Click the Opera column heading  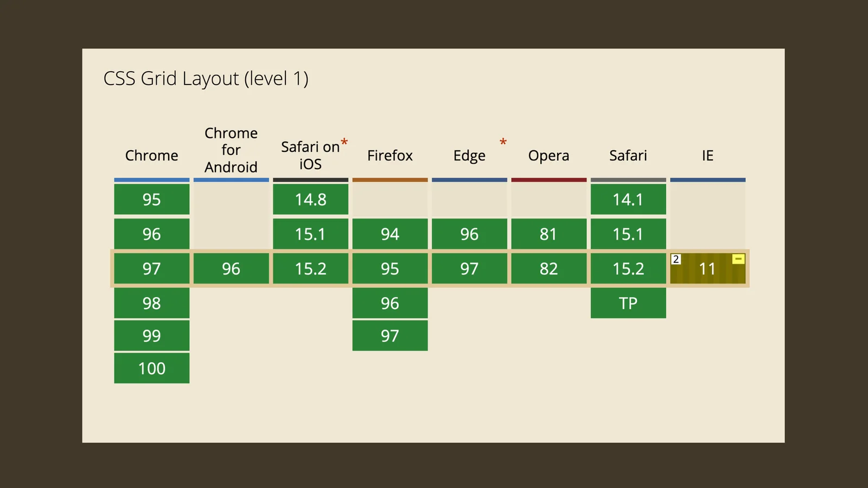click(x=548, y=156)
